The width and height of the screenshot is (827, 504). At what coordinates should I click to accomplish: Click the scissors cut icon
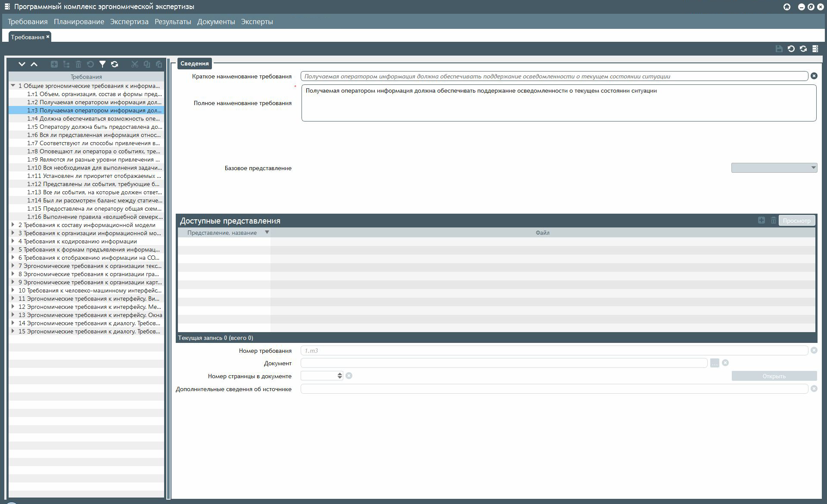coord(135,64)
